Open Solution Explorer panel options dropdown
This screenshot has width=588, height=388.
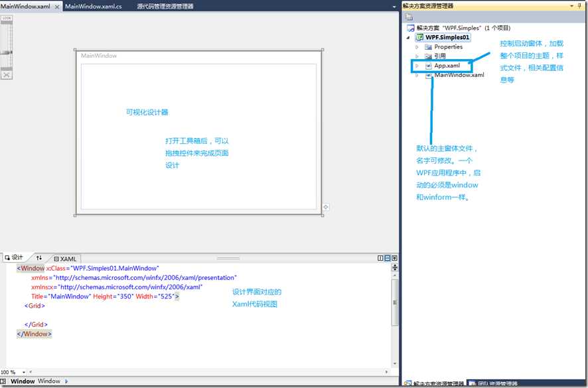(x=572, y=5)
